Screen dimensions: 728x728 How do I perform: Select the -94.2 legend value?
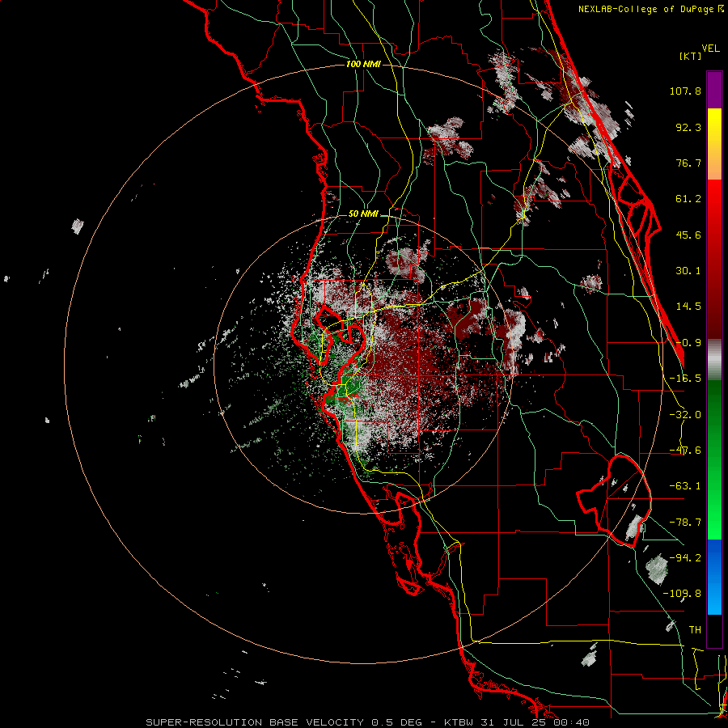(685, 557)
